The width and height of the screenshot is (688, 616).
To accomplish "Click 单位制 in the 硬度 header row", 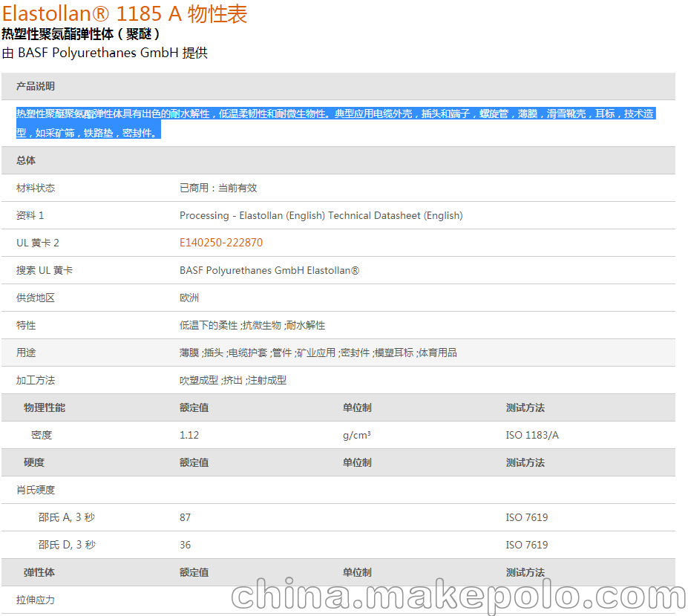I will (x=357, y=462).
